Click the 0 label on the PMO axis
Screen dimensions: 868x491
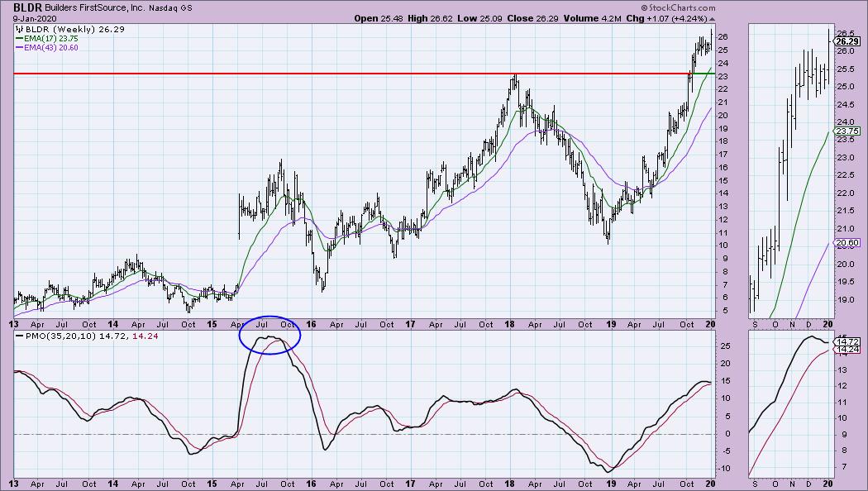click(728, 434)
